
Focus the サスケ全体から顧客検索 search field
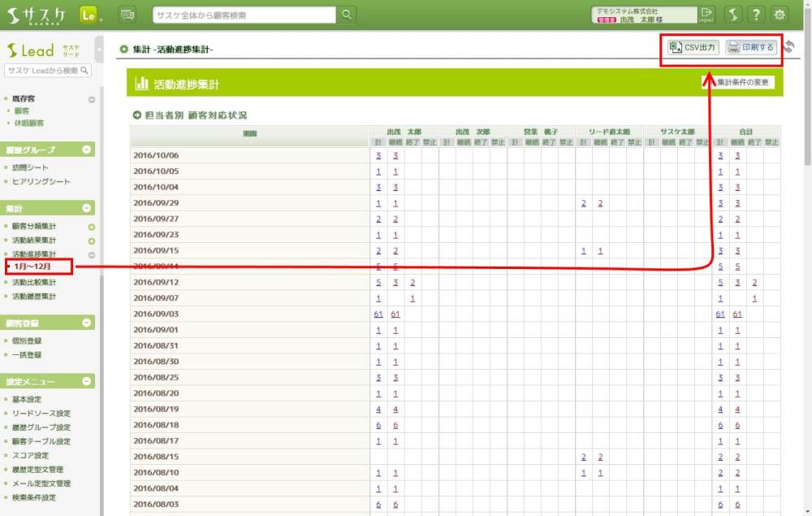point(244,15)
